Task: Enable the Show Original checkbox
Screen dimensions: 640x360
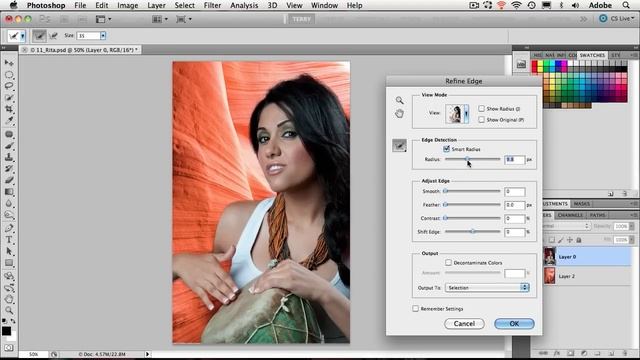Action: [482, 120]
